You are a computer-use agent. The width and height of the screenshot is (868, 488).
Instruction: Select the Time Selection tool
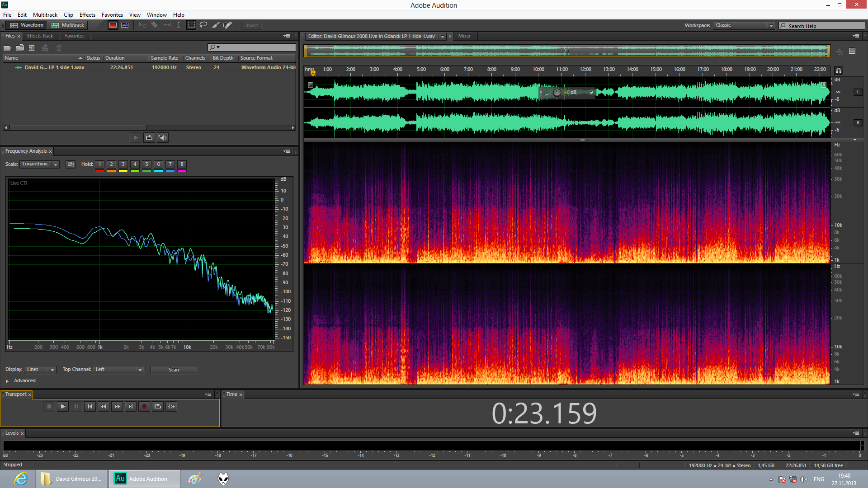tap(179, 25)
